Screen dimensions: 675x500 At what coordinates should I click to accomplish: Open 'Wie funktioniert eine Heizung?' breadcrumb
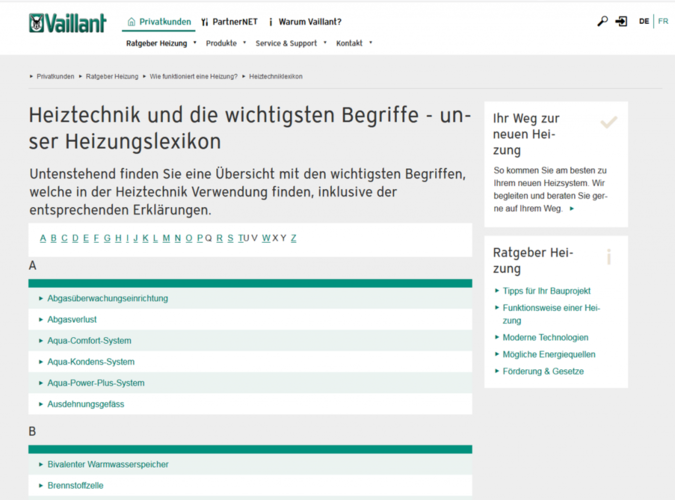click(x=193, y=77)
